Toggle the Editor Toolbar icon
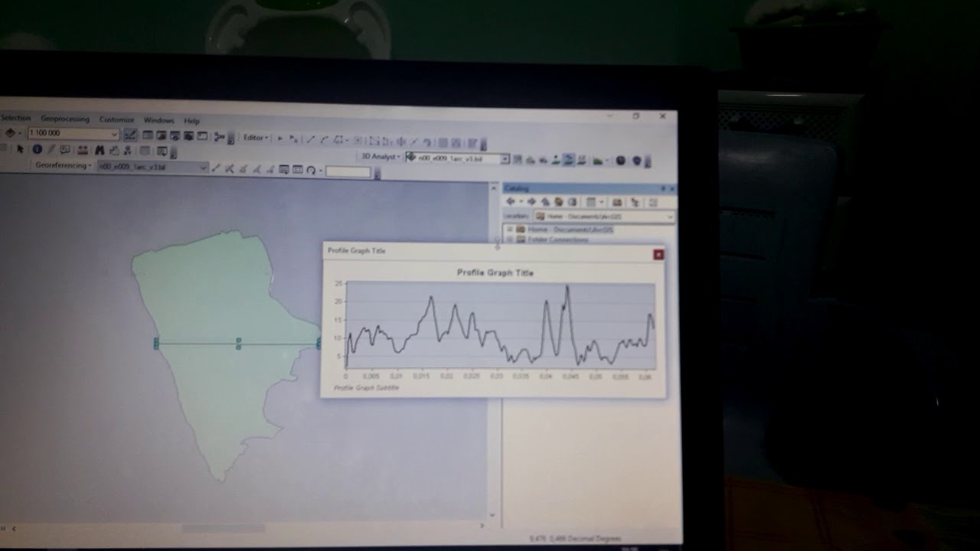The width and height of the screenshot is (980, 551). pos(131,135)
